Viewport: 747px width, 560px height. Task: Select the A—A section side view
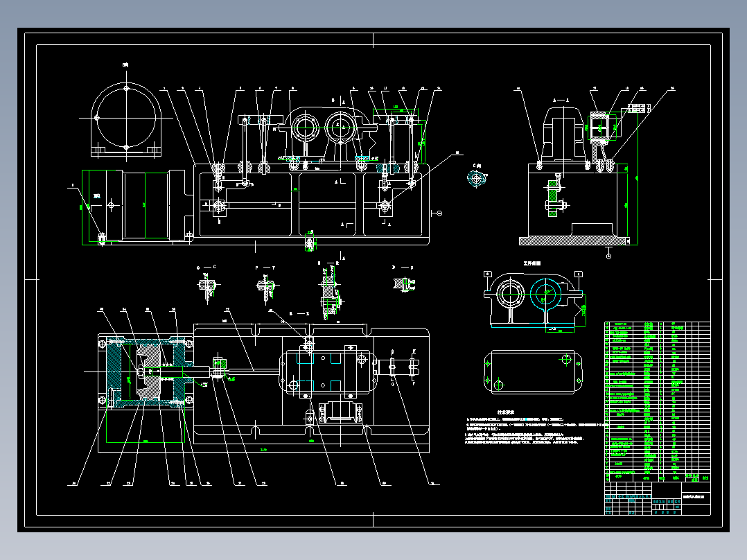pos(580,175)
